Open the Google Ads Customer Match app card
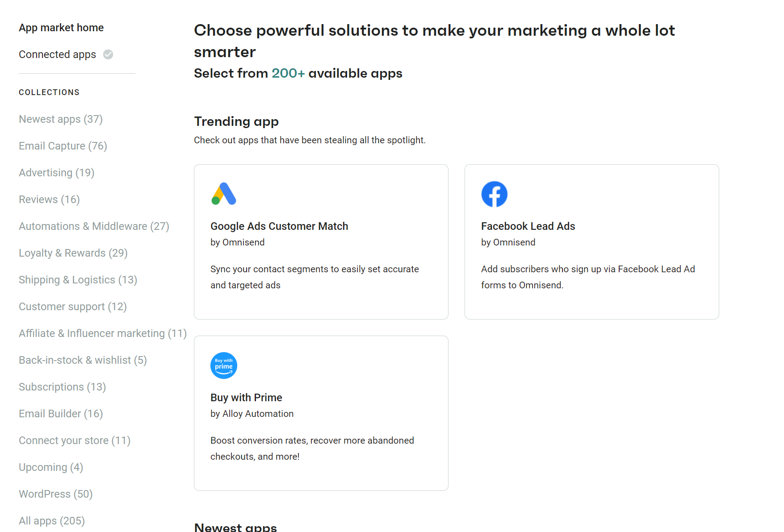The height and width of the screenshot is (532, 784). [321, 241]
